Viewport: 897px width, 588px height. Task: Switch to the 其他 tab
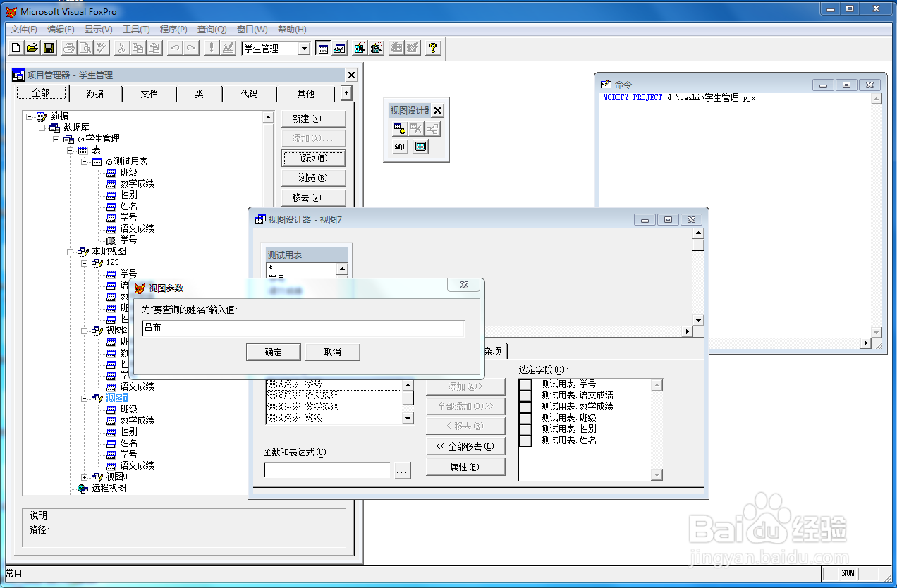305,93
